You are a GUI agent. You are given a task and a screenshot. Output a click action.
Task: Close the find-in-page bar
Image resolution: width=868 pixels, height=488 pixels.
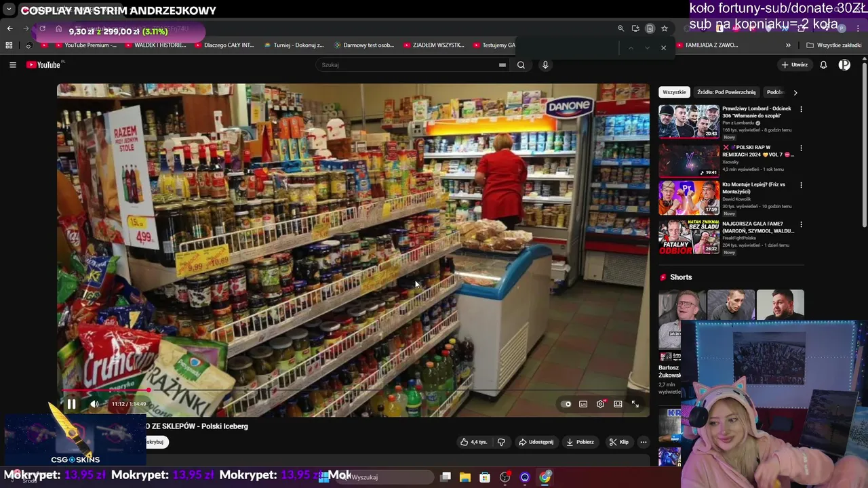tap(663, 47)
